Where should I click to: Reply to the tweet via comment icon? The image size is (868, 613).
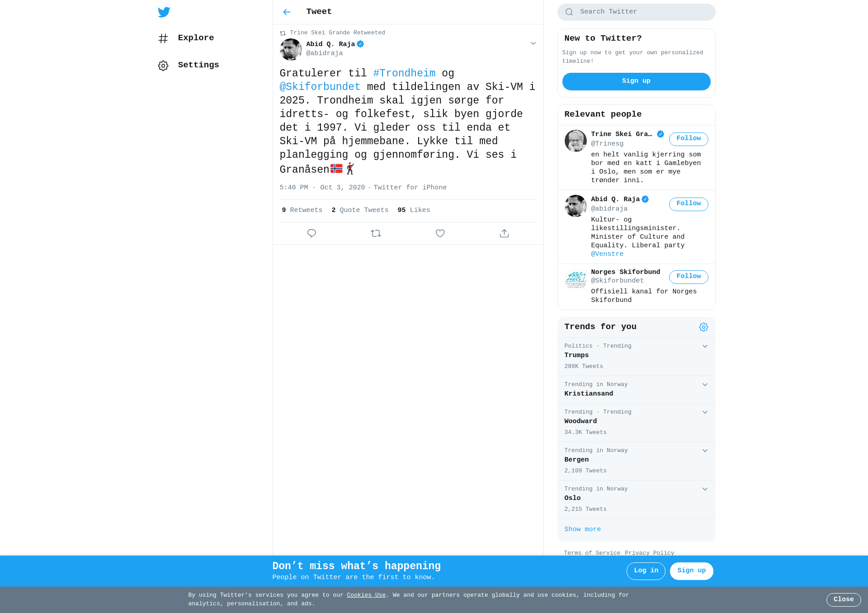(311, 233)
